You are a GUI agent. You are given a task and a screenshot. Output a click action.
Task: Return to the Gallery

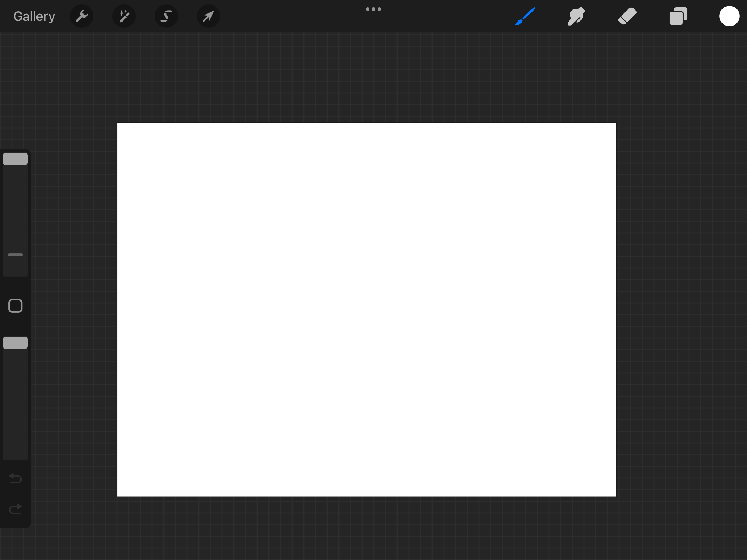pyautogui.click(x=34, y=16)
